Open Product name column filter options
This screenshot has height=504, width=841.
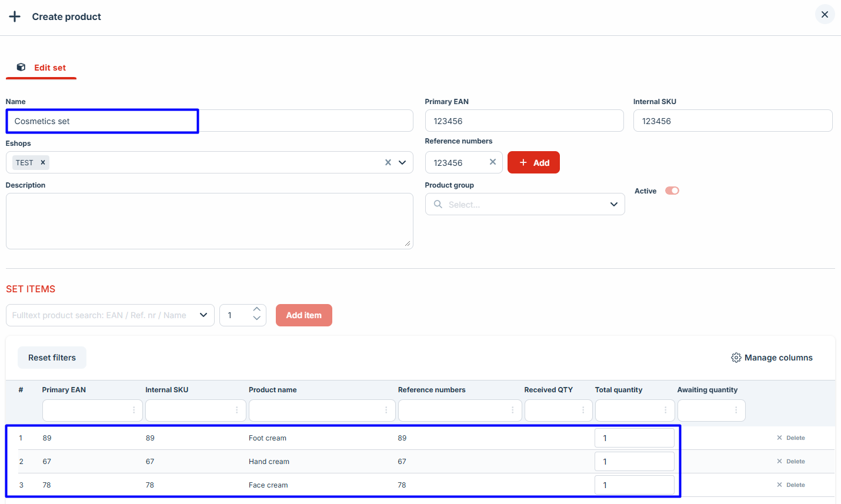point(386,410)
